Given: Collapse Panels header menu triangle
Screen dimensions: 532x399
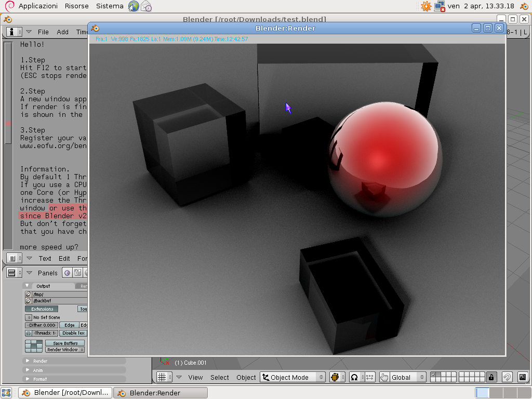Looking at the screenshot, I should 29,273.
